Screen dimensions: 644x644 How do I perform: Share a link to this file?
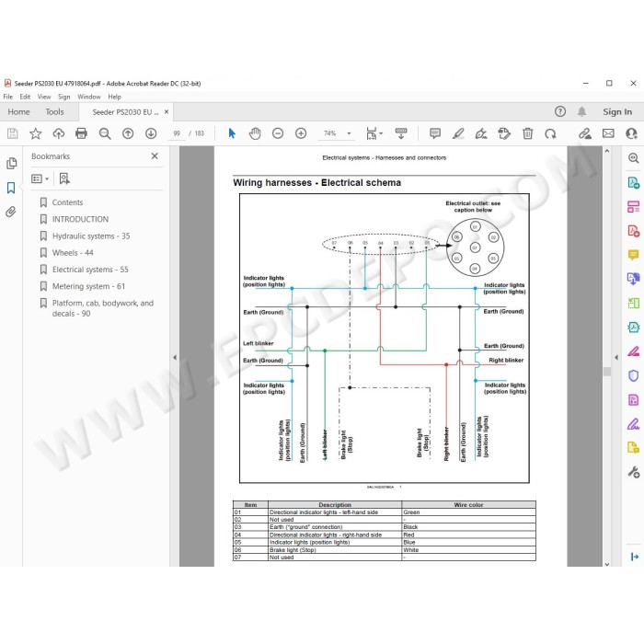(x=585, y=133)
